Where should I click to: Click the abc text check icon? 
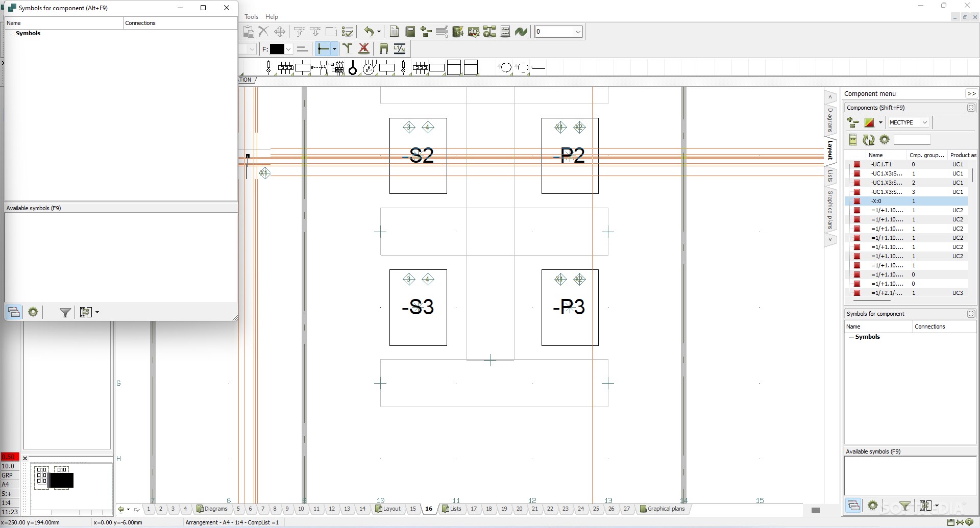tap(474, 32)
